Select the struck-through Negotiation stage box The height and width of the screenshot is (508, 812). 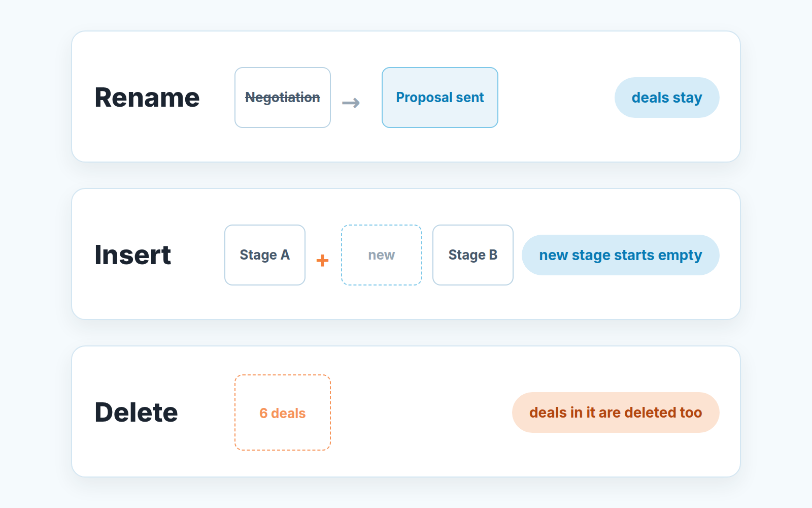[x=283, y=98]
